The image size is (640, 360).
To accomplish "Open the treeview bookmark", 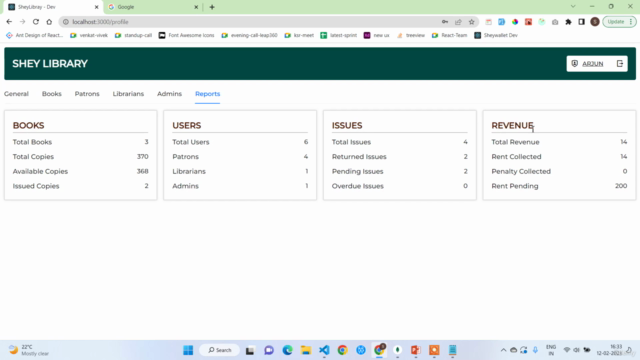I will pos(411,36).
